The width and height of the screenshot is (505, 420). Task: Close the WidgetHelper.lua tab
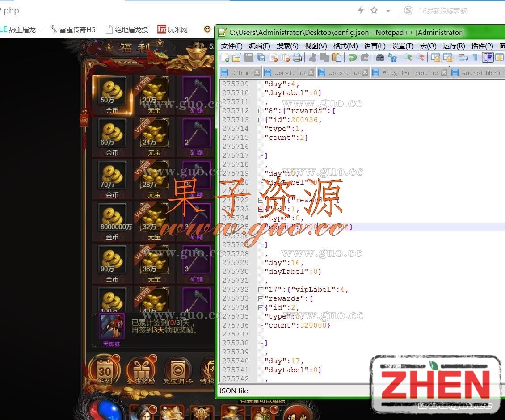click(444, 72)
